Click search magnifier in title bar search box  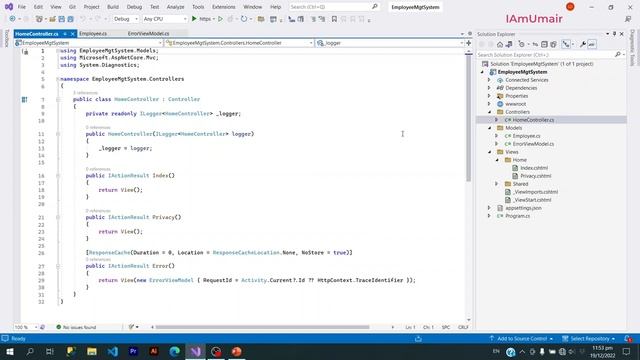tap(375, 7)
